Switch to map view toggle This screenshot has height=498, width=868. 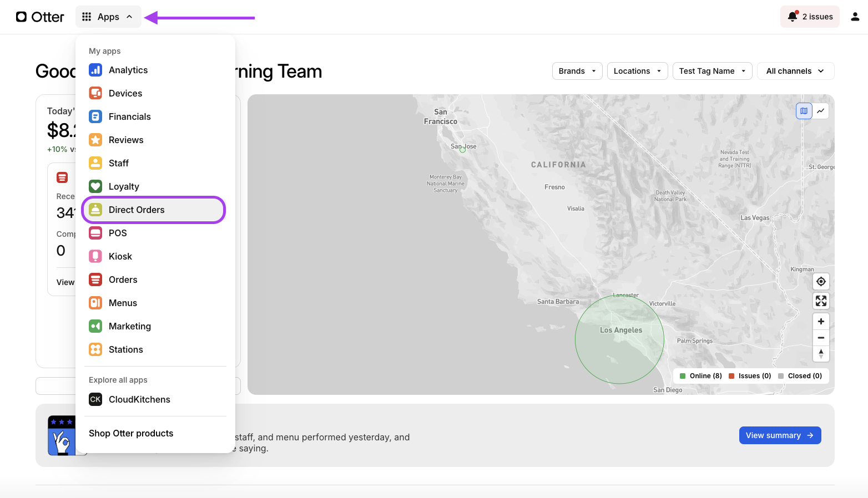click(x=804, y=111)
